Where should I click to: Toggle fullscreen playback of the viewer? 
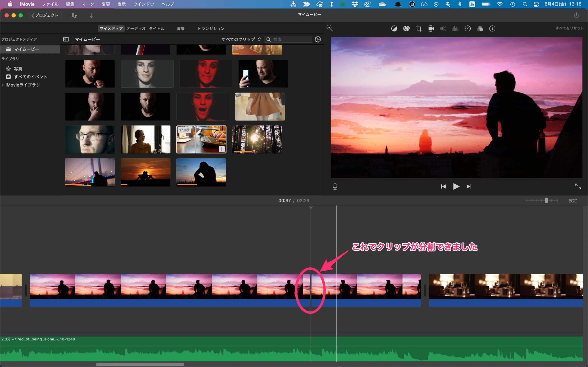(x=578, y=186)
